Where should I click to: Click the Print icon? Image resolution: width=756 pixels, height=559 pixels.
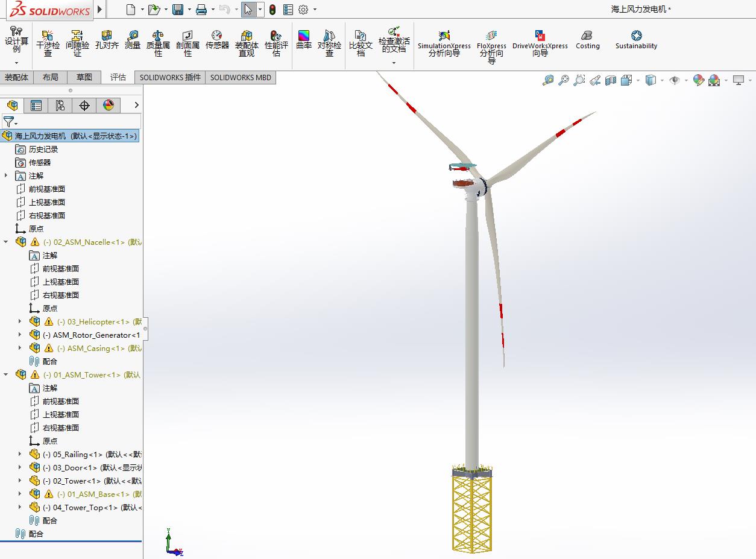tap(201, 10)
